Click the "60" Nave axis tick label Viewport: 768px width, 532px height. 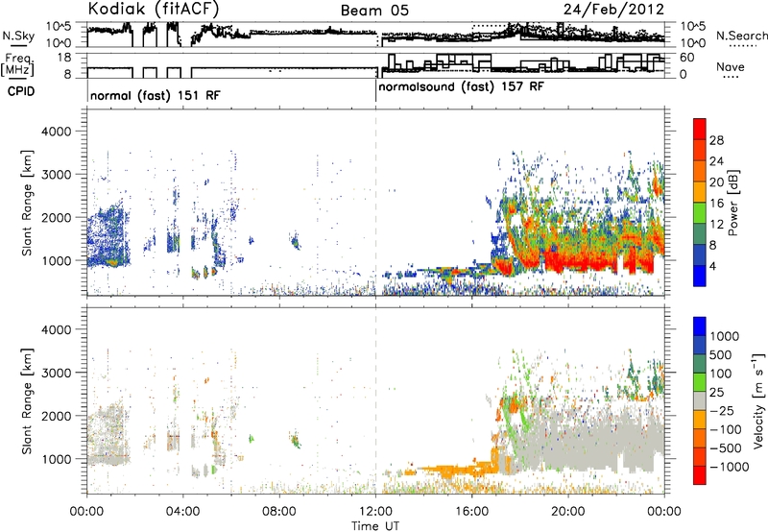click(x=687, y=58)
